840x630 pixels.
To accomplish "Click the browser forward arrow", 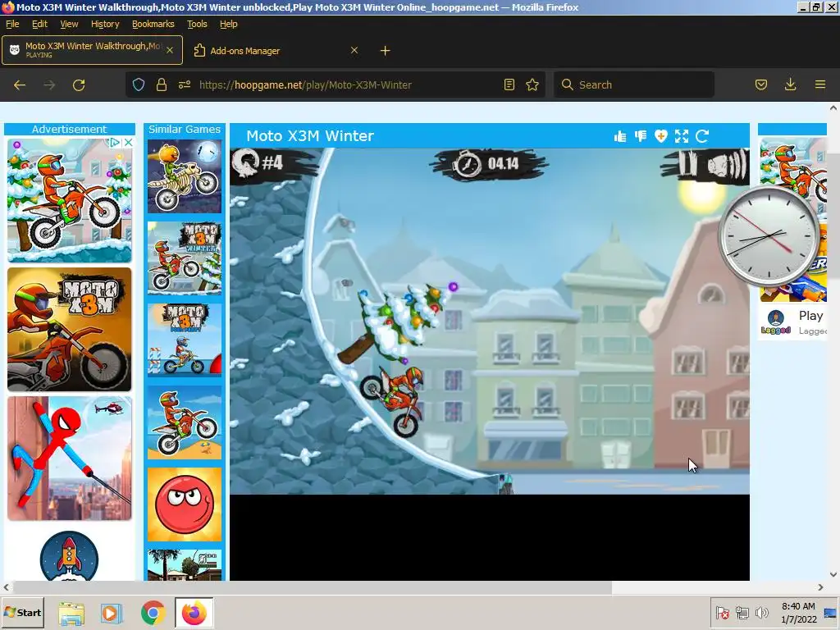I will coord(49,84).
